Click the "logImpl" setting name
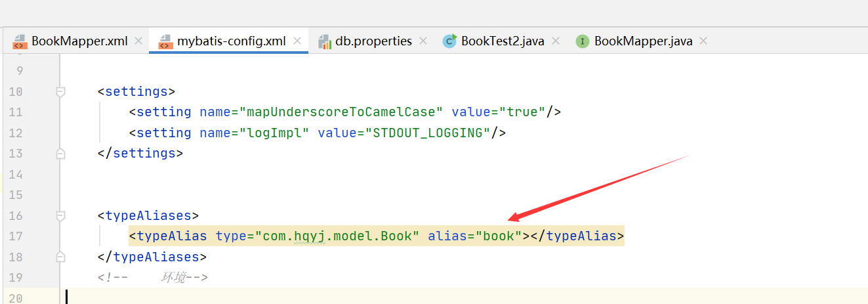 point(274,133)
